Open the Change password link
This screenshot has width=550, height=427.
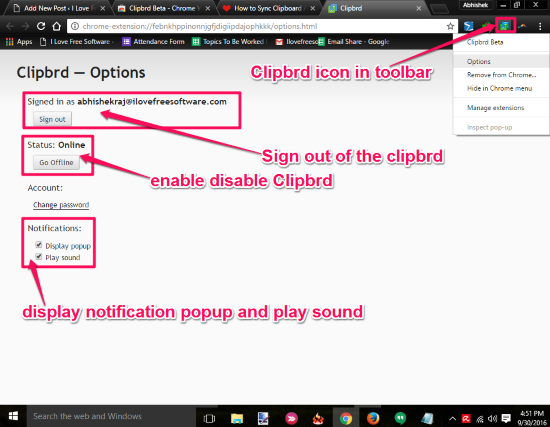[x=61, y=205]
